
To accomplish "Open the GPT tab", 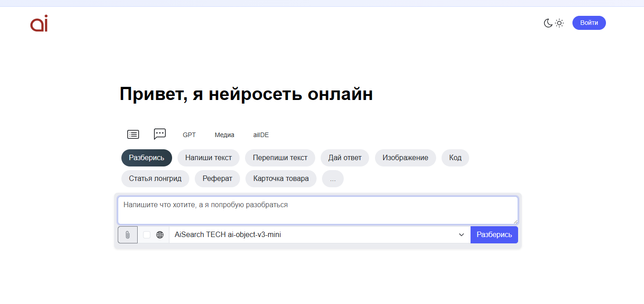I will (189, 135).
